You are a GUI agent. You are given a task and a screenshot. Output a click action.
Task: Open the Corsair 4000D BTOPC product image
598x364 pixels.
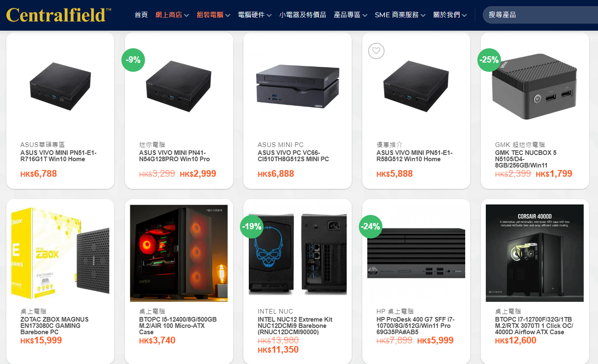point(535,253)
